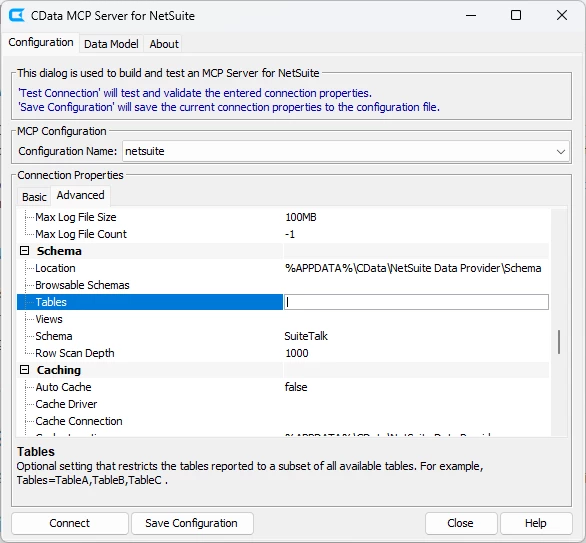The height and width of the screenshot is (543, 586).
Task: Click the Connect button
Action: point(70,523)
